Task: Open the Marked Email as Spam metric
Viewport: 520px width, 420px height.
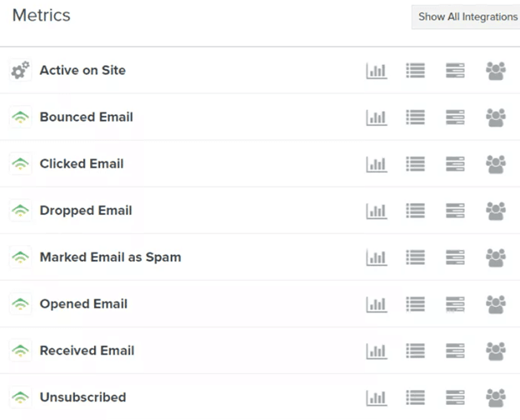Action: pyautogui.click(x=111, y=257)
